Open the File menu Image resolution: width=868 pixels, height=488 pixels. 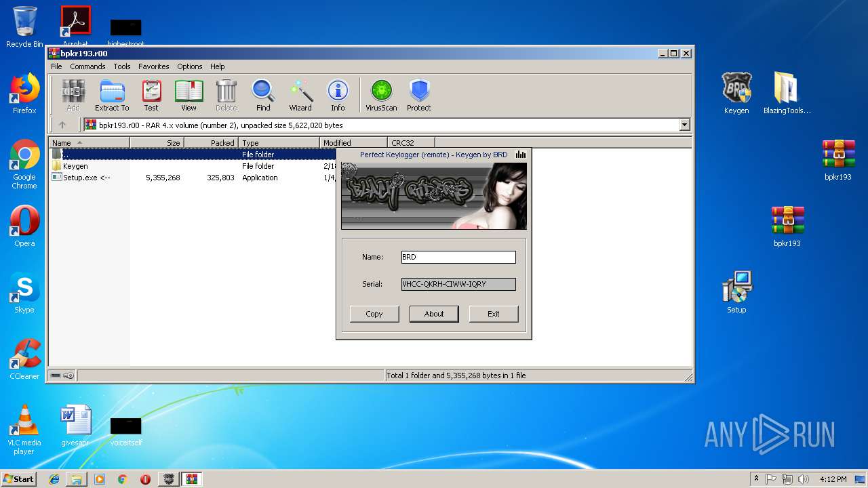[x=56, y=66]
